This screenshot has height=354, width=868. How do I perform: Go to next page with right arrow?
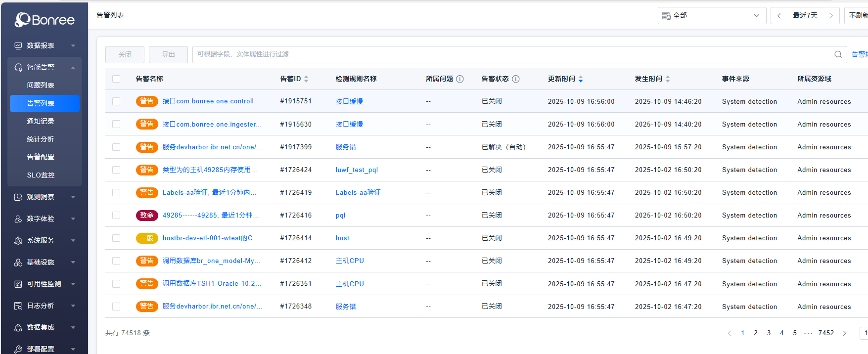[845, 333]
